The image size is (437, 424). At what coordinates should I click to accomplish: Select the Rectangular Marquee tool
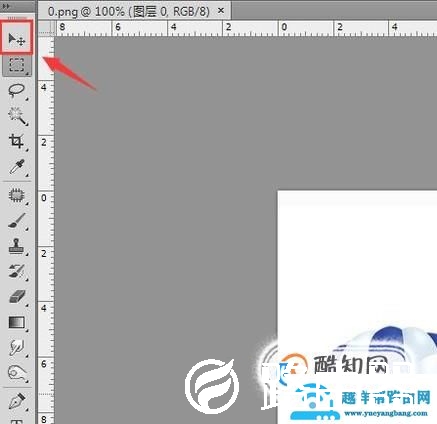(x=17, y=65)
